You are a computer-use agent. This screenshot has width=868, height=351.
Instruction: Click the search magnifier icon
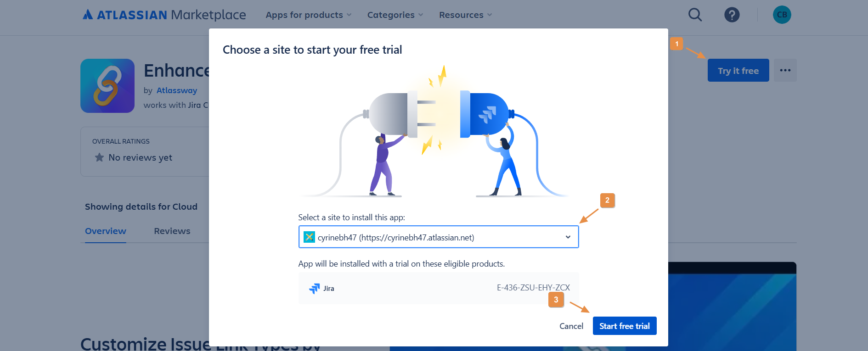pyautogui.click(x=695, y=15)
